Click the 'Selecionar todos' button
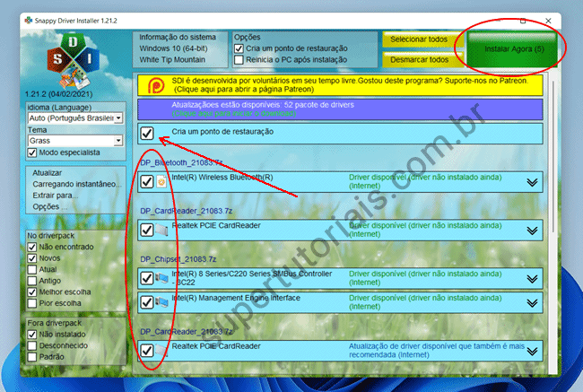The image size is (583, 392). pos(419,39)
